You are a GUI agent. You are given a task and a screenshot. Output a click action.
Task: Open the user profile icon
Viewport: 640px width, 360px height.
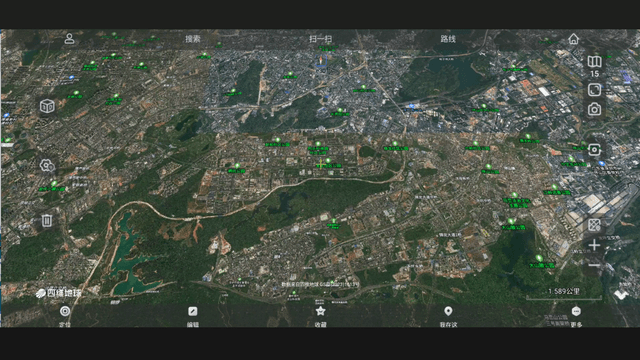tap(69, 39)
